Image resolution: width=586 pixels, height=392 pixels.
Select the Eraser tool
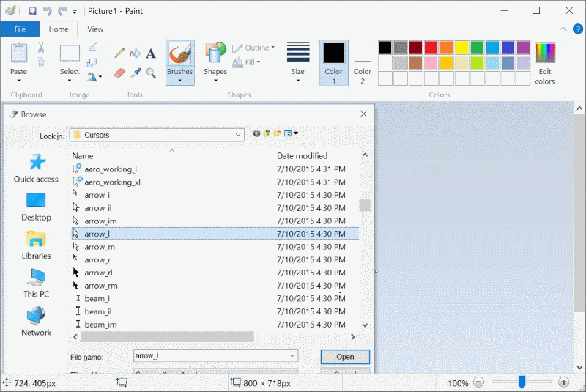pyautogui.click(x=119, y=73)
